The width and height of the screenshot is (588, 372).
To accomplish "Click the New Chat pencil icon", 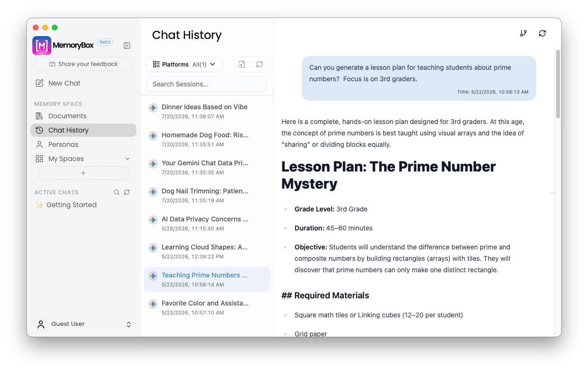I will pyautogui.click(x=39, y=83).
